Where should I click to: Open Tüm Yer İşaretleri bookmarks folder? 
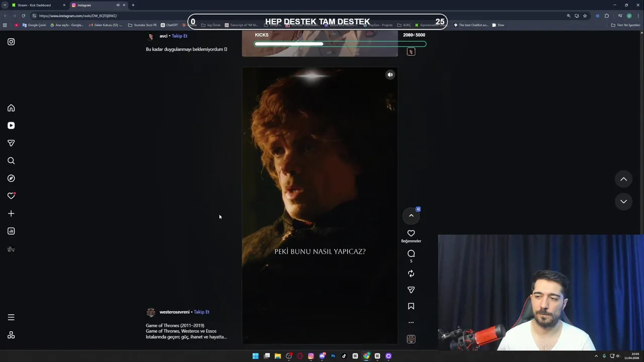625,25
